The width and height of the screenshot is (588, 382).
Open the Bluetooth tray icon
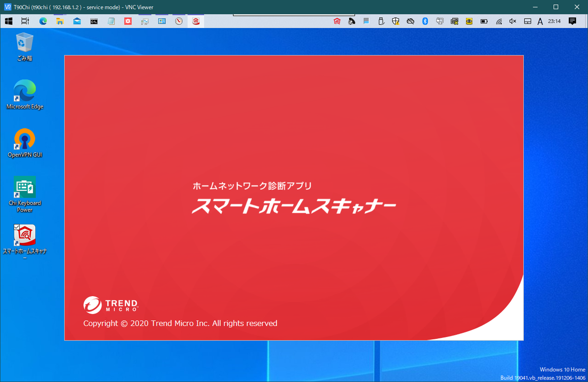[425, 21]
